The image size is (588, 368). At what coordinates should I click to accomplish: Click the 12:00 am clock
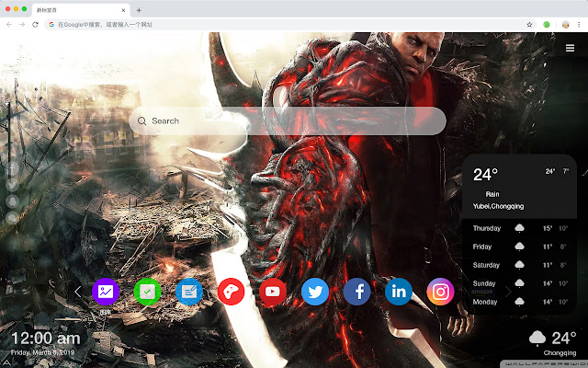[46, 339]
